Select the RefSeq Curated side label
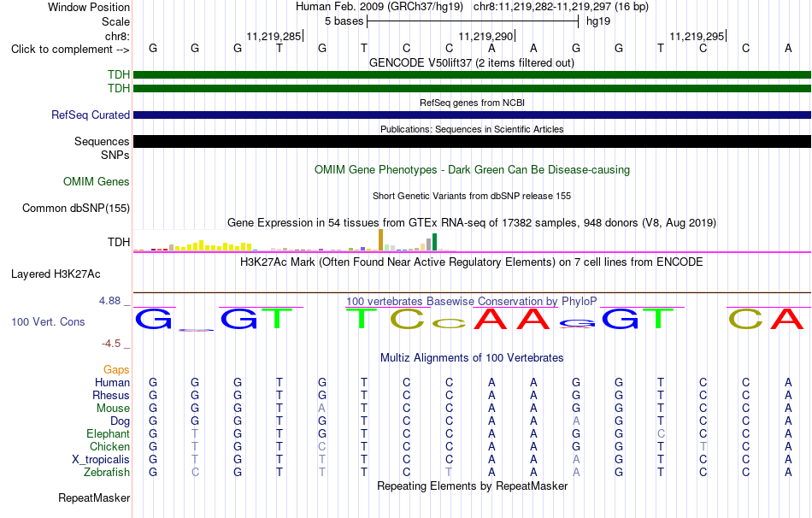 91,115
